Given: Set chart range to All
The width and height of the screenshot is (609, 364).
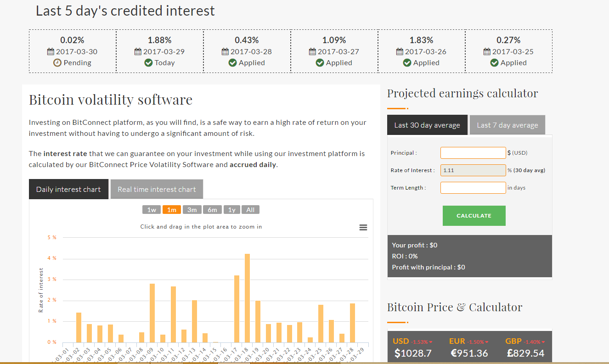Looking at the screenshot, I should pos(250,210).
